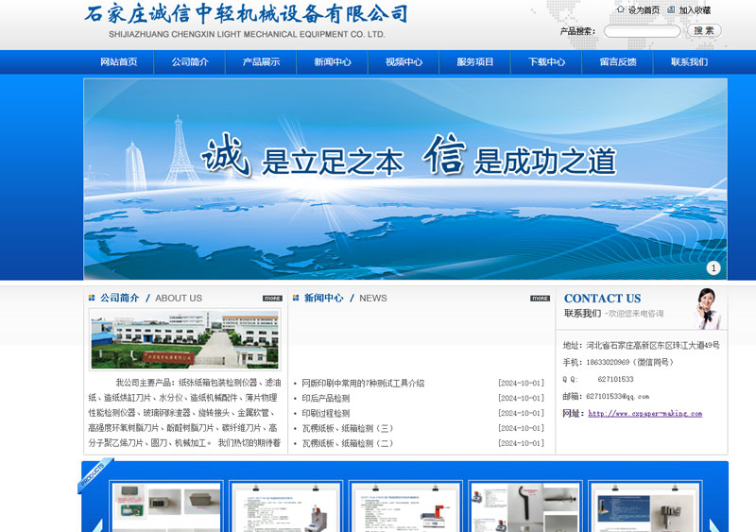Open 网站首页 navigation tab
The width and height of the screenshot is (756, 532).
tap(119, 62)
